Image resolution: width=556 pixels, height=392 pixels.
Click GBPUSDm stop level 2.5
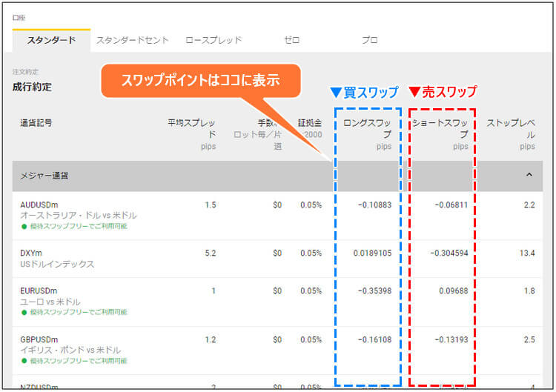(x=529, y=339)
